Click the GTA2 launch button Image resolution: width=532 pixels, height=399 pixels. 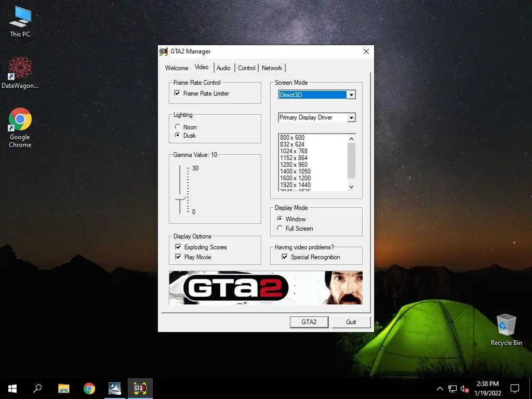click(x=309, y=322)
